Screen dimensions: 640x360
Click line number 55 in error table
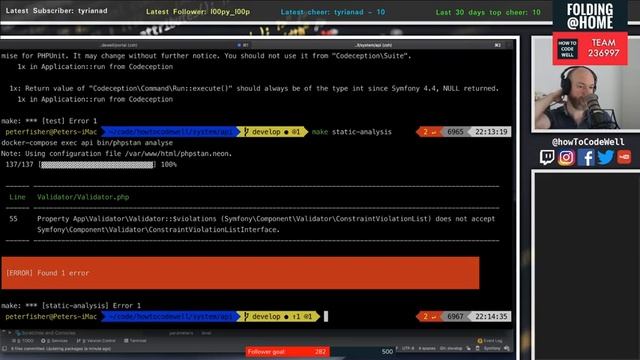click(13, 219)
